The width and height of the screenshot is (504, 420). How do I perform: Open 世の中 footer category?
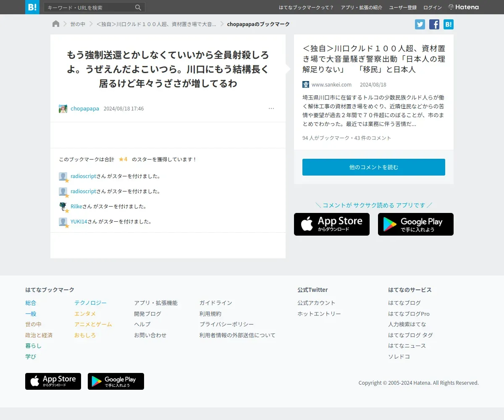(33, 324)
